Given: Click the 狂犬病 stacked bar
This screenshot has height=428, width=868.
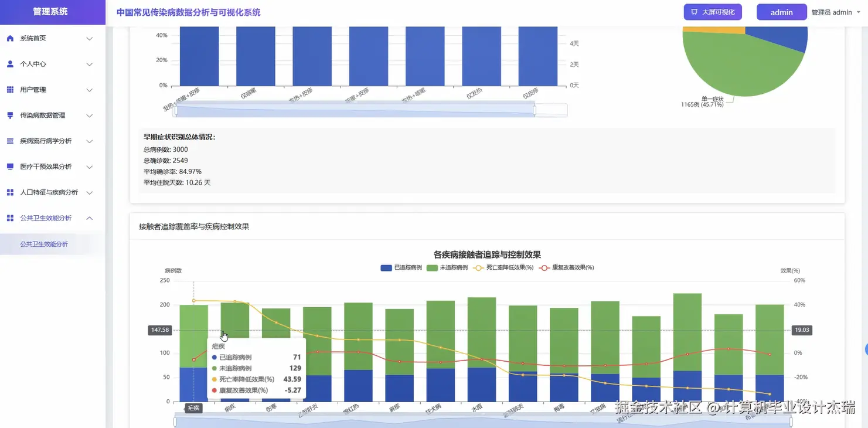Looking at the screenshot, I should coord(441,351).
